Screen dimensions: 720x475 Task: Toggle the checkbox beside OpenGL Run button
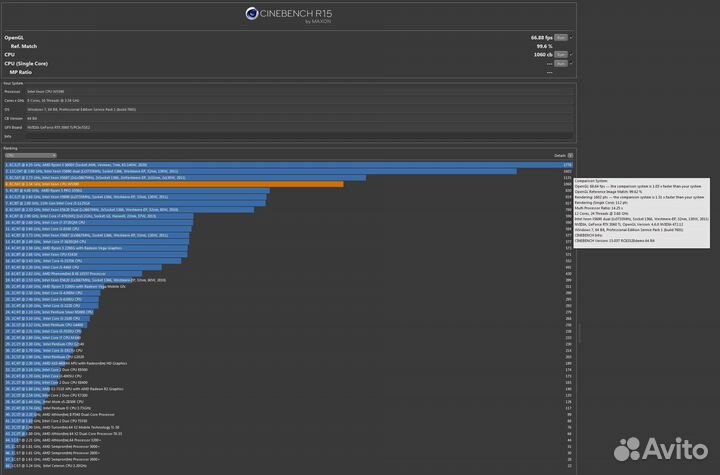571,38
